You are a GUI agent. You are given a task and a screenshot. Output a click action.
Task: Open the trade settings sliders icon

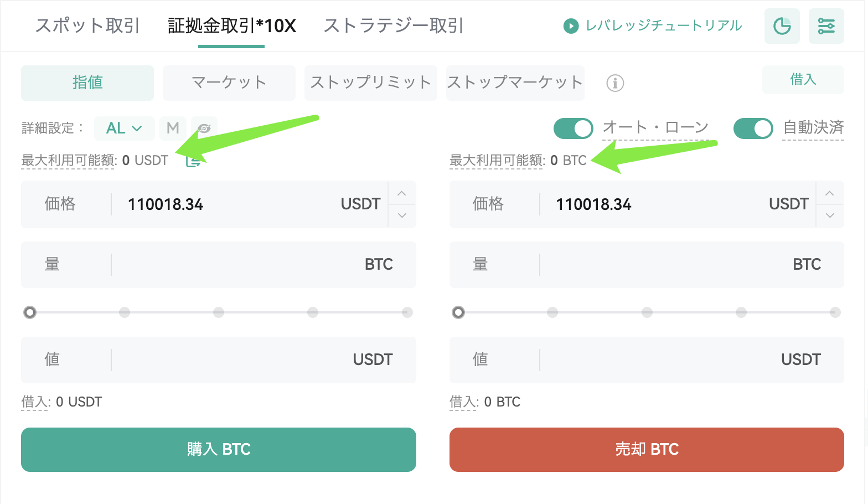pyautogui.click(x=826, y=26)
